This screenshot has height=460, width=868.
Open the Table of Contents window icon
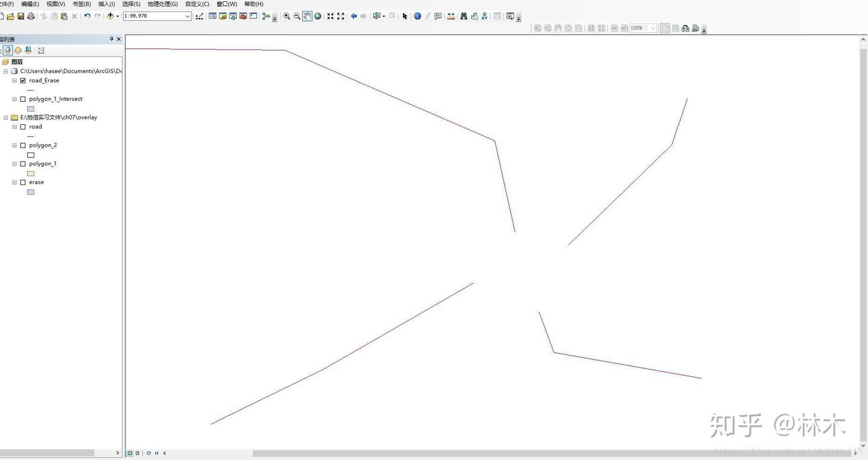[x=213, y=16]
